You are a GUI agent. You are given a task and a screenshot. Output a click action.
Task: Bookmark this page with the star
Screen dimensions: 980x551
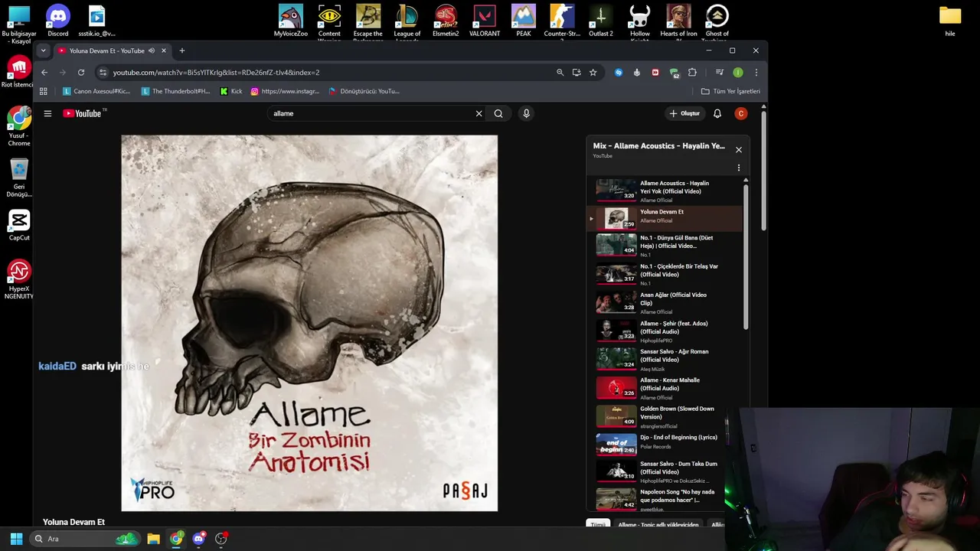point(593,73)
